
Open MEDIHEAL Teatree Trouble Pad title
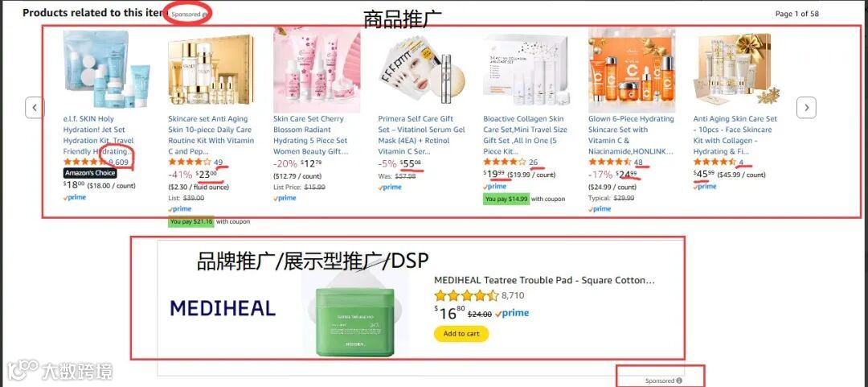(x=544, y=280)
